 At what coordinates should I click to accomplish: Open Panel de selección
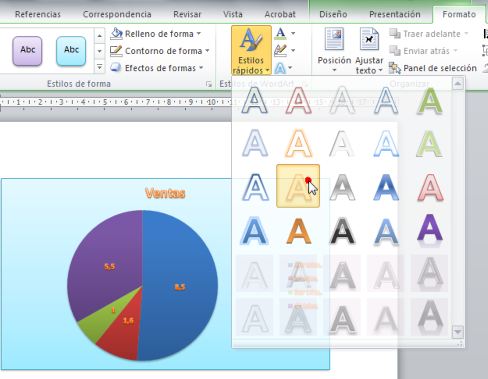(x=433, y=68)
